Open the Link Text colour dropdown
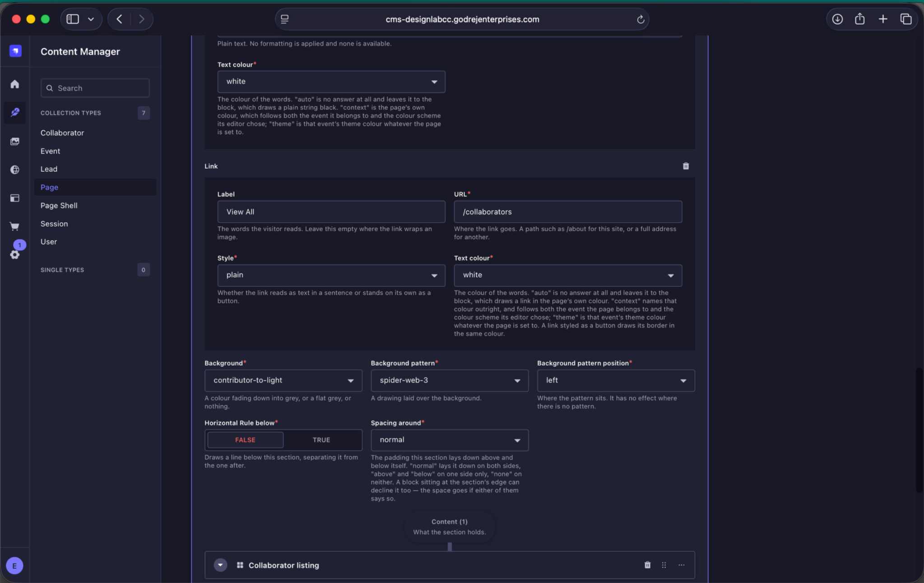 click(568, 275)
